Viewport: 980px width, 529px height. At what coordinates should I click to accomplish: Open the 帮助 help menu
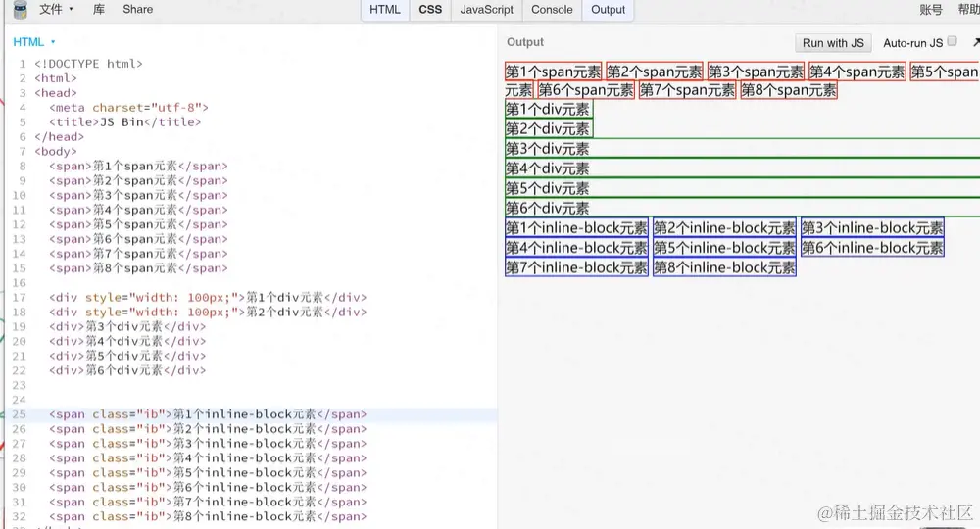969,10
